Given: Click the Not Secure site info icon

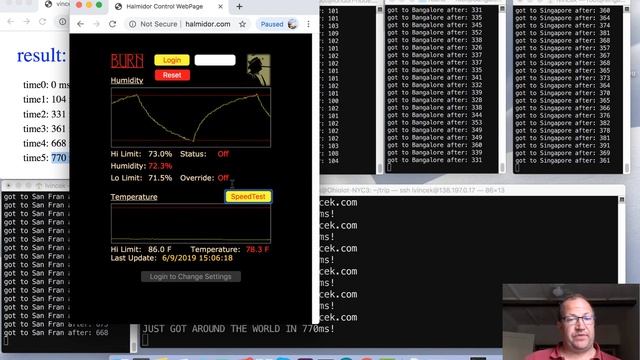Looking at the screenshot, I should [x=132, y=24].
